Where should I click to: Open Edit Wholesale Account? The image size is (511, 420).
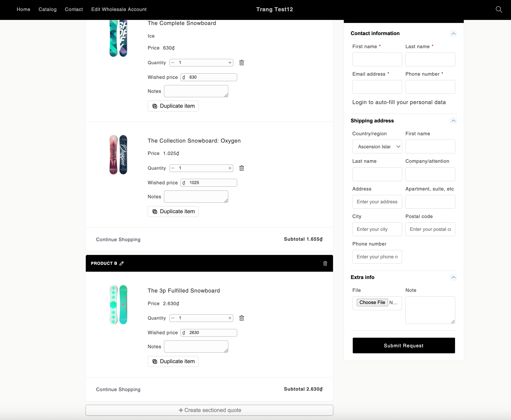(119, 9)
